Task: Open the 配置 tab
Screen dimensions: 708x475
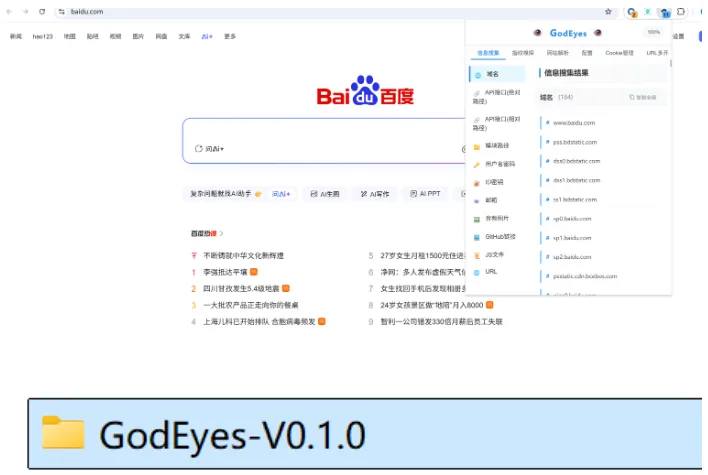Action: (587, 53)
